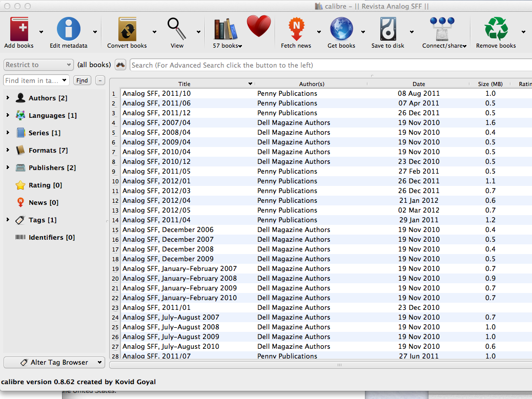Viewport: 532px width, 399px height.
Task: Select book Analog SFF, 2007/04
Action: [156, 122]
